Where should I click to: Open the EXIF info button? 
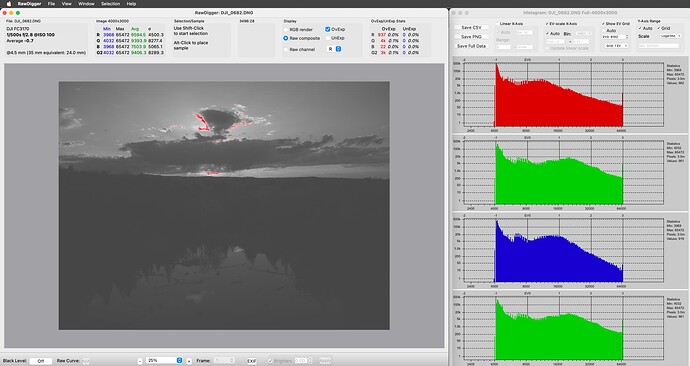251,361
